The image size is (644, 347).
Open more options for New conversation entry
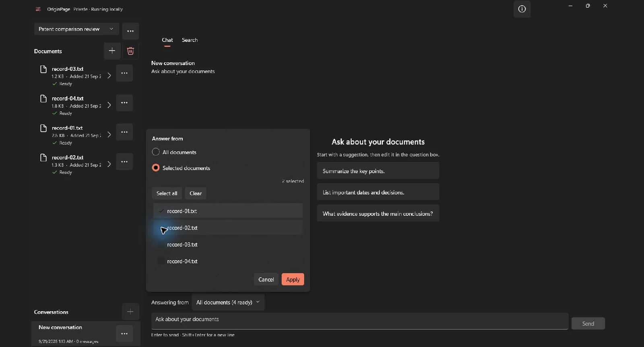point(124,334)
